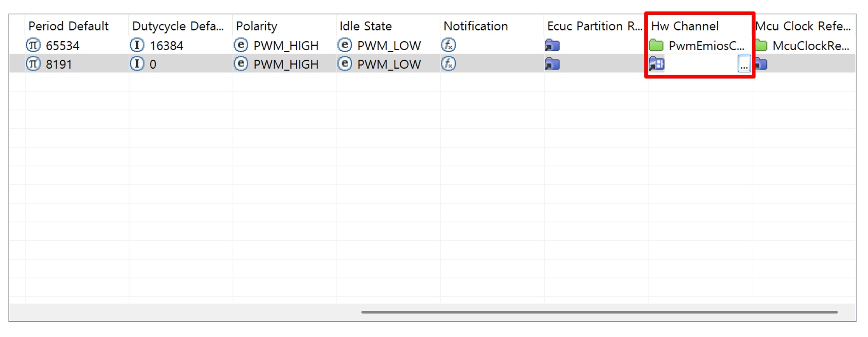
Task: Click the enum icon beside first-row PWM_HIGH
Action: [x=241, y=45]
